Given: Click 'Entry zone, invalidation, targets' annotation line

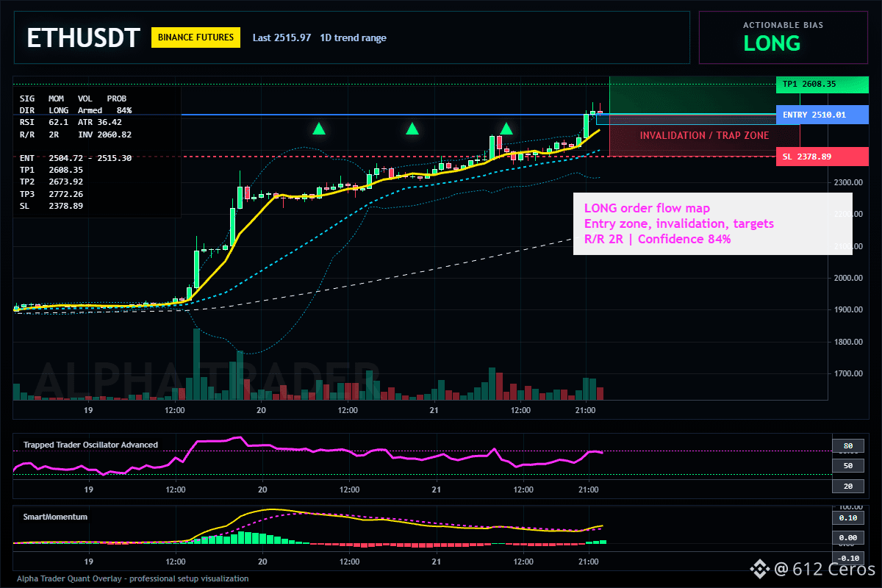Looking at the screenshot, I should (679, 223).
